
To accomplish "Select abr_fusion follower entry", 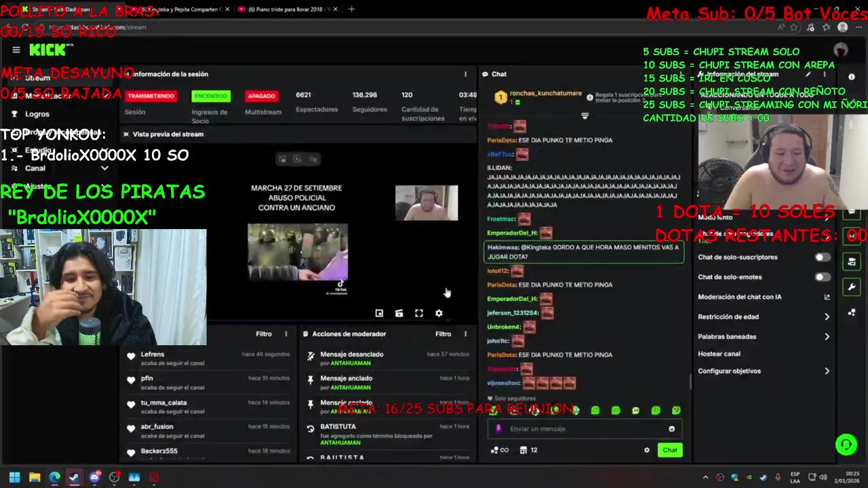I will (x=208, y=430).
